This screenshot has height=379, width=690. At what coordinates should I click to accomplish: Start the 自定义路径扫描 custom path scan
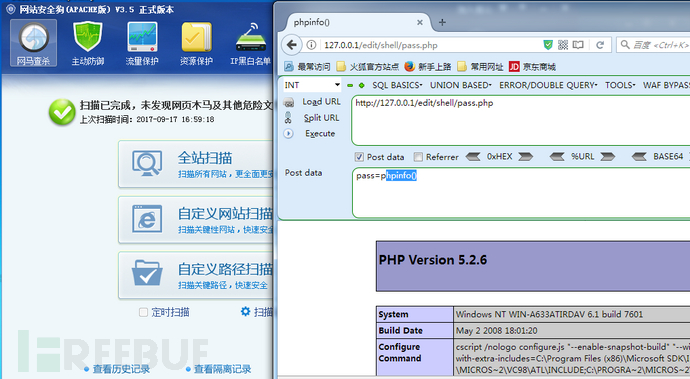(196, 275)
